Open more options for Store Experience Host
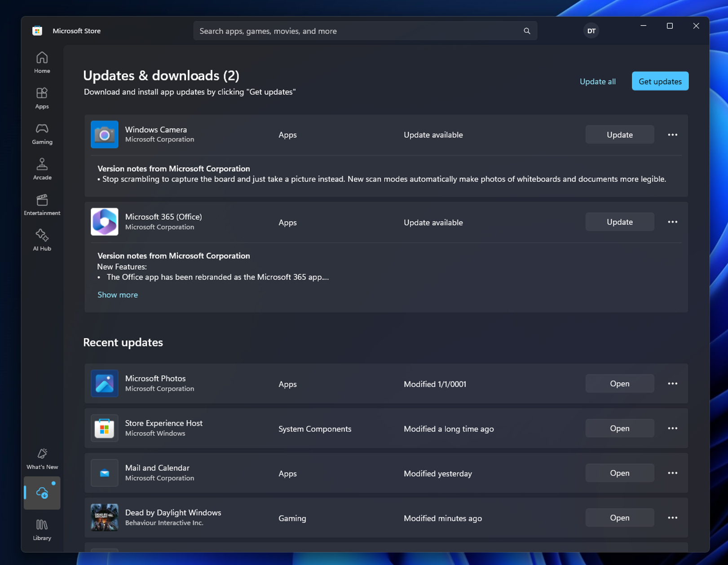 [x=672, y=428]
